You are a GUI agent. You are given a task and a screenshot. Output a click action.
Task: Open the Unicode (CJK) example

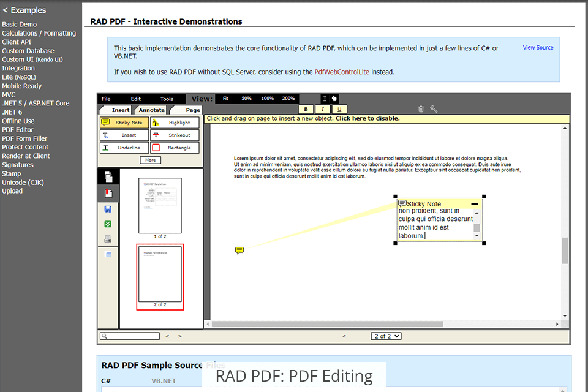pyautogui.click(x=23, y=183)
